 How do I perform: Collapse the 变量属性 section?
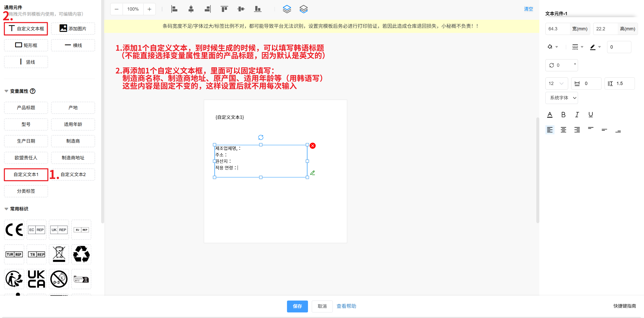[6, 91]
